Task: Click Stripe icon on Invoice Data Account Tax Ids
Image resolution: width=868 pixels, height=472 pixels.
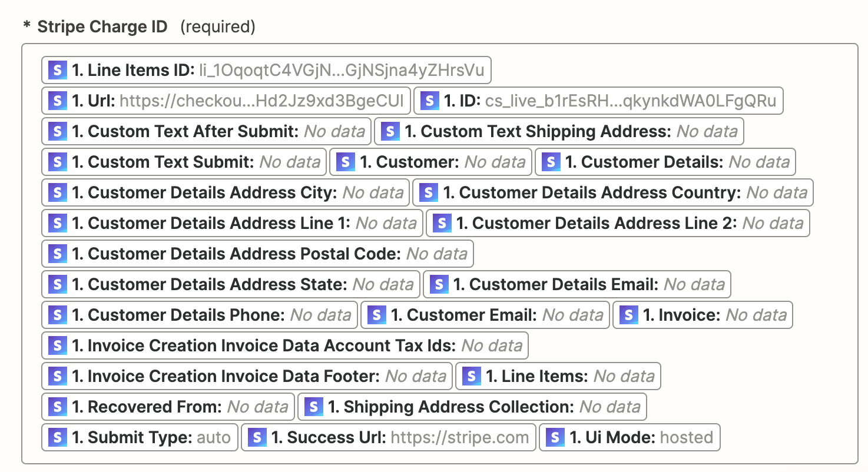Action: click(57, 346)
